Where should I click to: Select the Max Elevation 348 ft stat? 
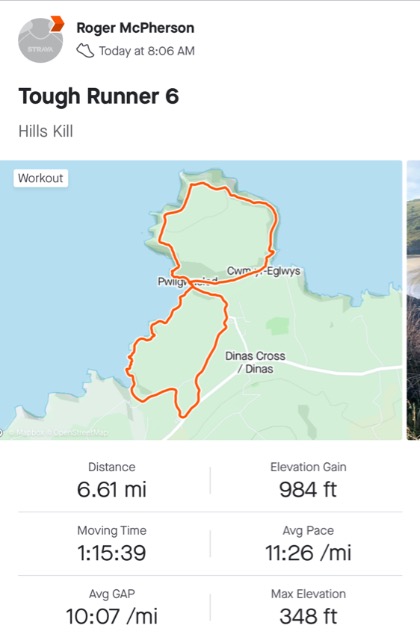(x=308, y=608)
